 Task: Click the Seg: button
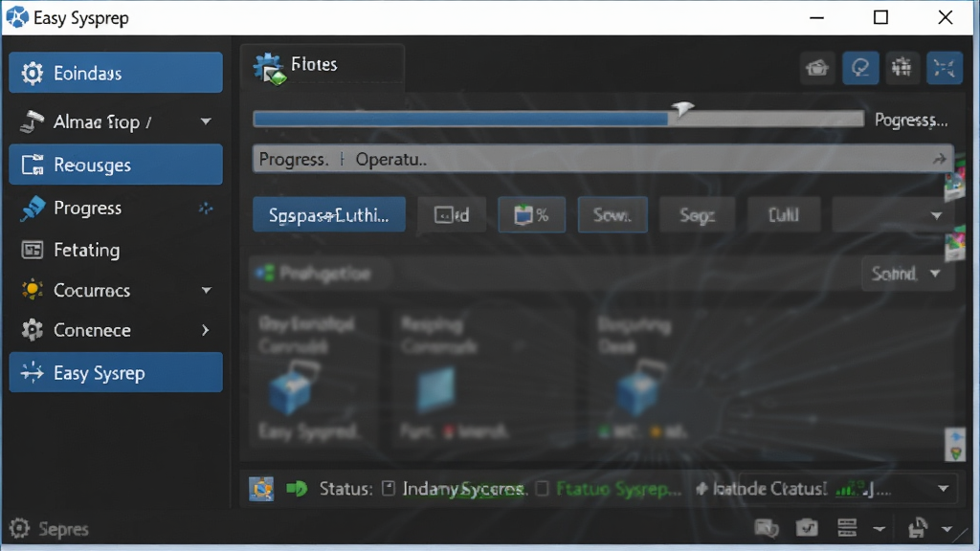click(697, 215)
